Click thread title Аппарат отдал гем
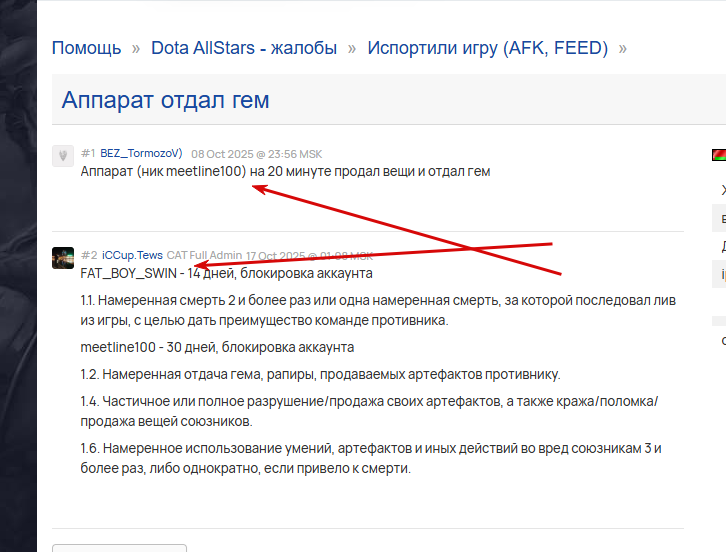Viewport: 726px width, 552px height. [x=165, y=100]
